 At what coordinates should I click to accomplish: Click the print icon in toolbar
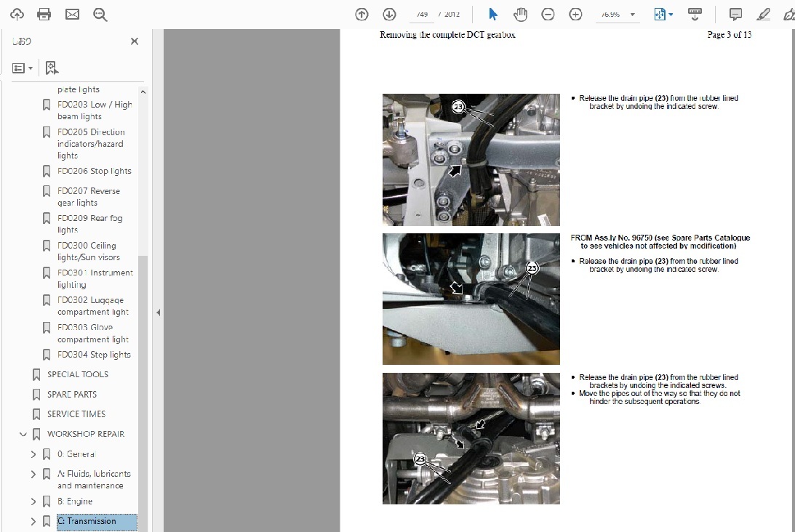point(44,15)
